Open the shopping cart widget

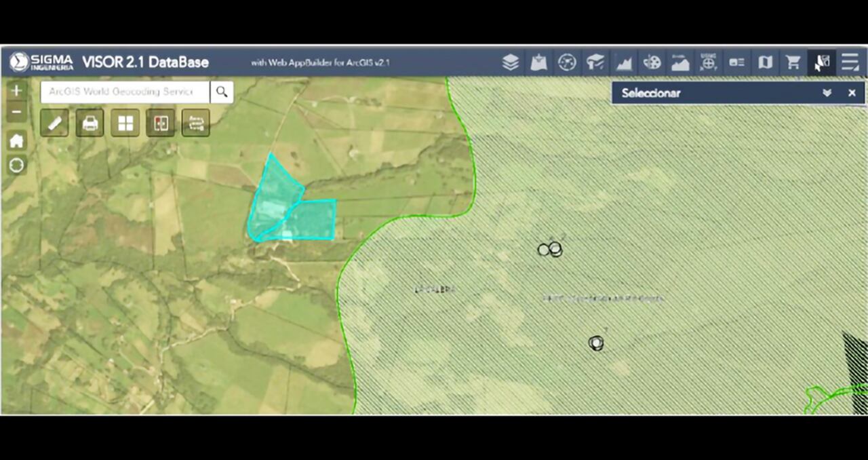pos(794,62)
